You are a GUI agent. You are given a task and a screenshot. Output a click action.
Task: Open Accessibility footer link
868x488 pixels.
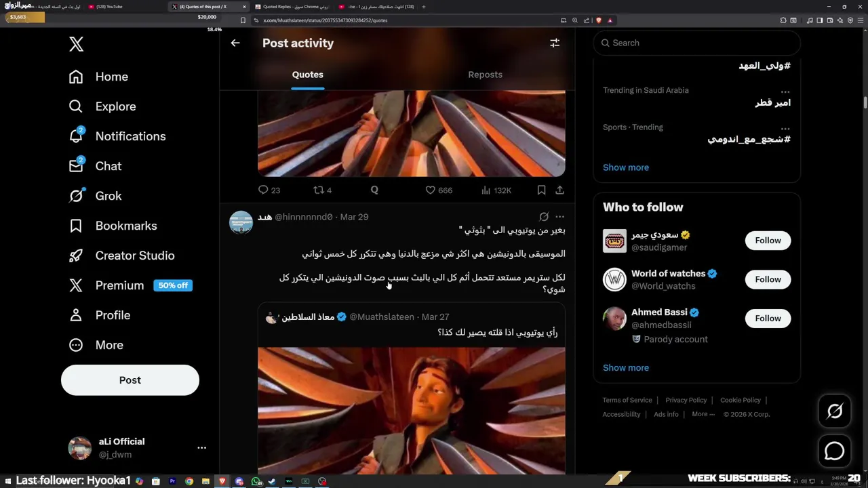[x=621, y=414]
